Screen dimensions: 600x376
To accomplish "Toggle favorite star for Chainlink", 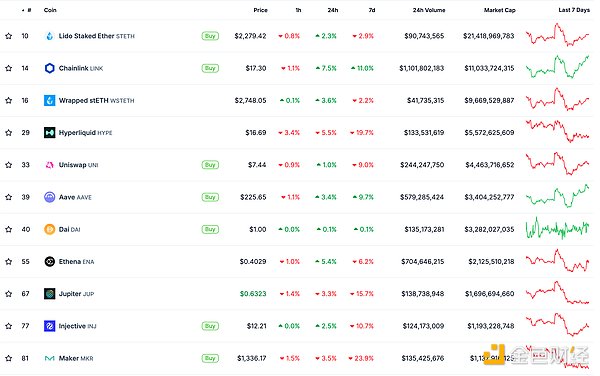I will [x=8, y=68].
